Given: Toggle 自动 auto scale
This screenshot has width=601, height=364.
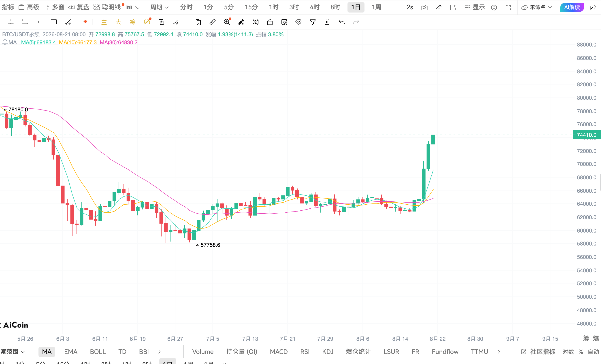Looking at the screenshot, I should 593,351.
